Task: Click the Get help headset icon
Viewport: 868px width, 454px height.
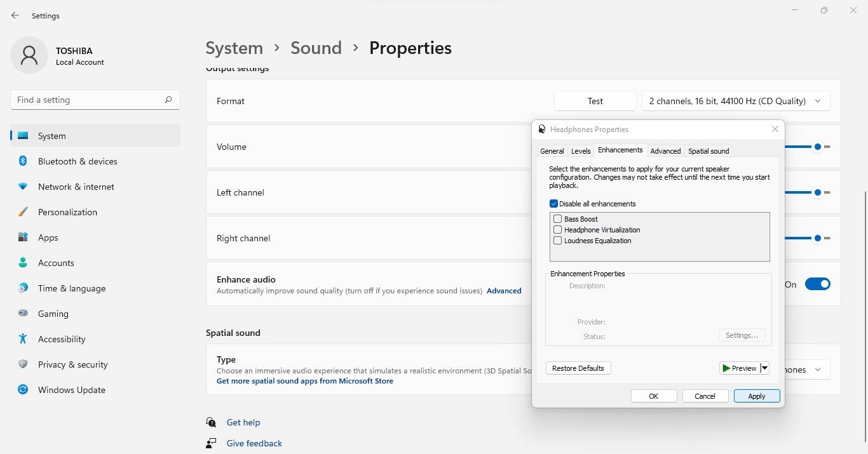Action: click(x=211, y=422)
